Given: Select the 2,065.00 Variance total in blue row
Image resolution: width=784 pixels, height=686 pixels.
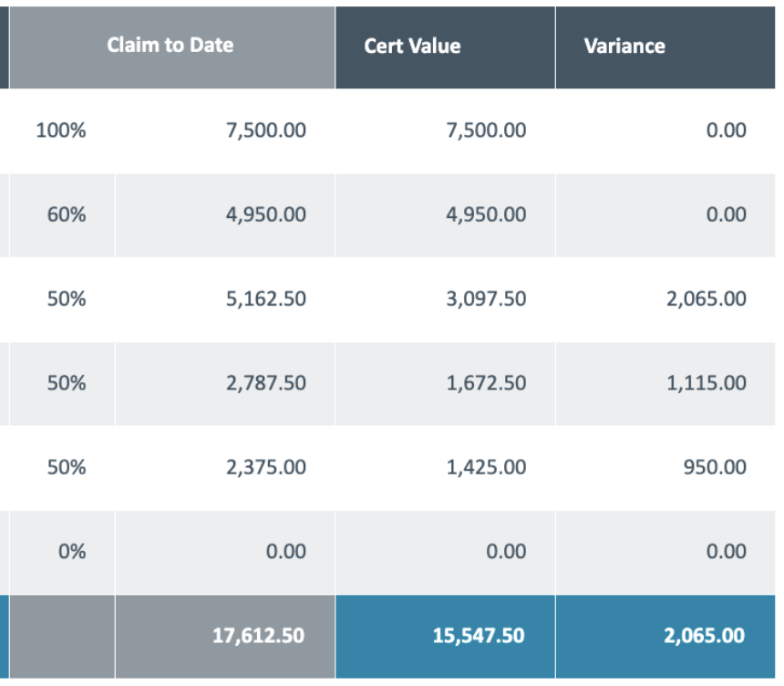Looking at the screenshot, I should click(704, 636).
